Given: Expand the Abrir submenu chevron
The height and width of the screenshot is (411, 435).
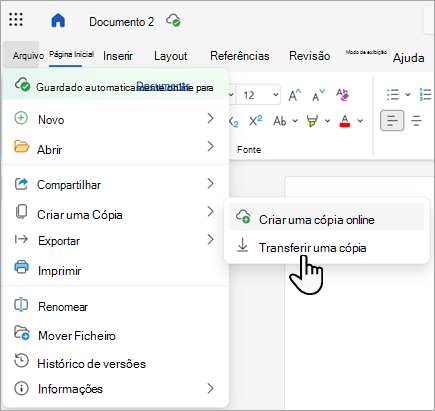Looking at the screenshot, I should click(210, 146).
